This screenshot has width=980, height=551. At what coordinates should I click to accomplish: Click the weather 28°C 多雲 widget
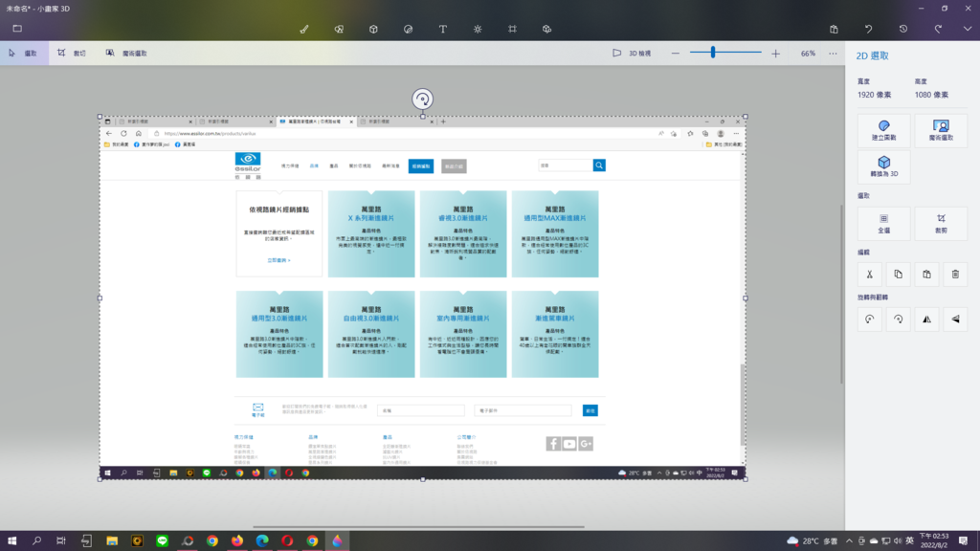(x=812, y=541)
